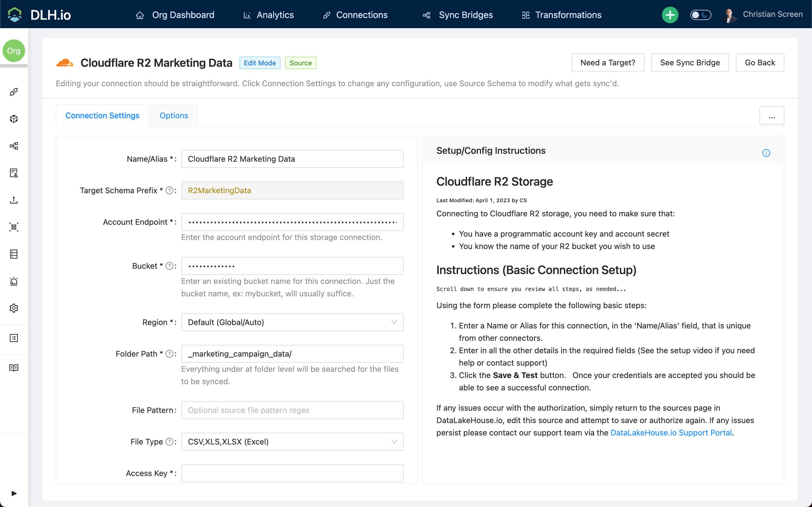
Task: Click Target Schema Prefix help icon
Action: point(170,190)
